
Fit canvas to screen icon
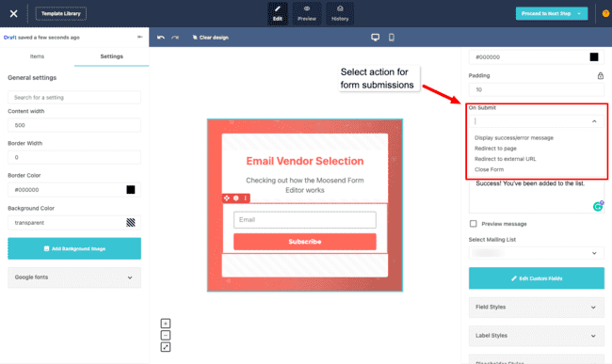coord(166,347)
